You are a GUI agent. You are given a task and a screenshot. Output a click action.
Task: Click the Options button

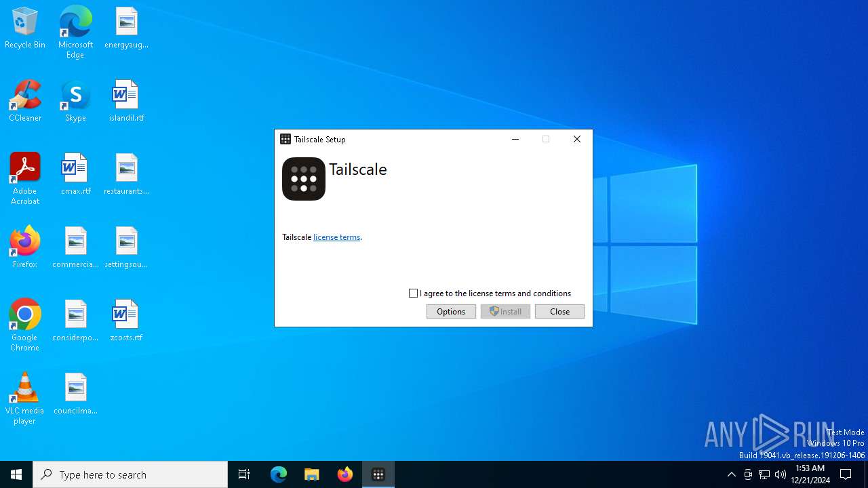pyautogui.click(x=451, y=311)
